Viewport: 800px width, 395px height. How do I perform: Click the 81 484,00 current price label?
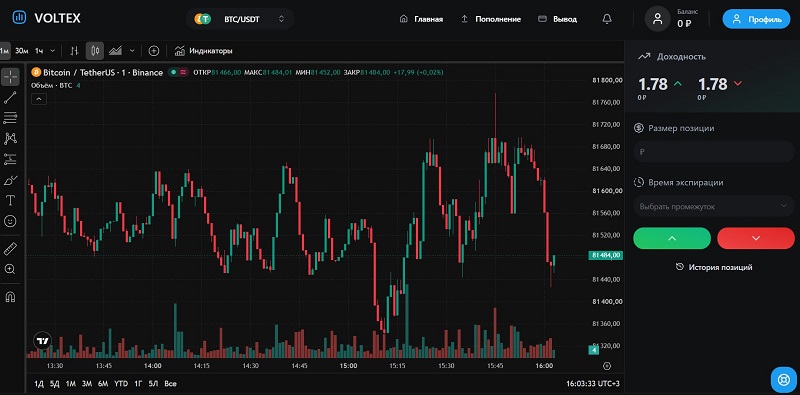coord(605,255)
